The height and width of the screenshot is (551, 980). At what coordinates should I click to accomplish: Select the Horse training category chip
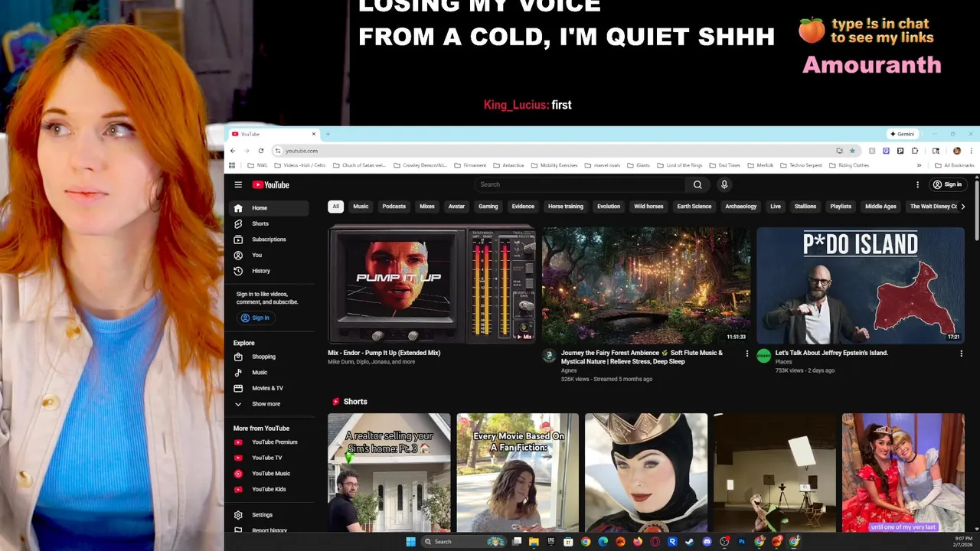point(566,207)
